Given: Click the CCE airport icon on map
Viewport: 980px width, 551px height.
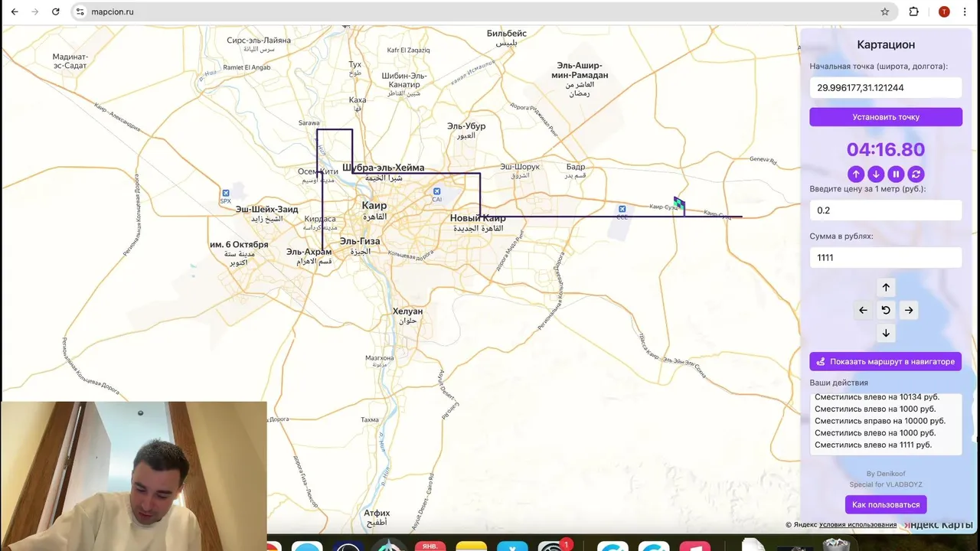Looking at the screenshot, I should (622, 209).
